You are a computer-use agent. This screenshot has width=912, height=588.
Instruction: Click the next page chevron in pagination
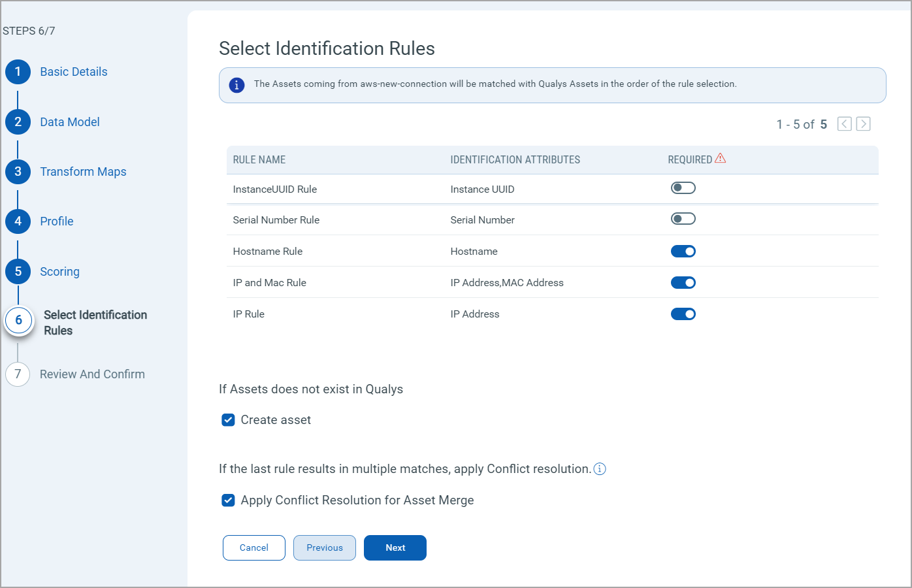click(x=863, y=123)
